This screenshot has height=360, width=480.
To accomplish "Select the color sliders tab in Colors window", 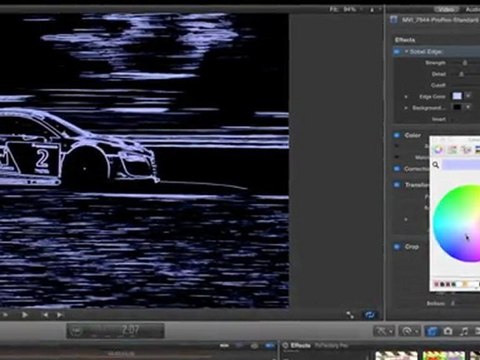I will point(452,150).
